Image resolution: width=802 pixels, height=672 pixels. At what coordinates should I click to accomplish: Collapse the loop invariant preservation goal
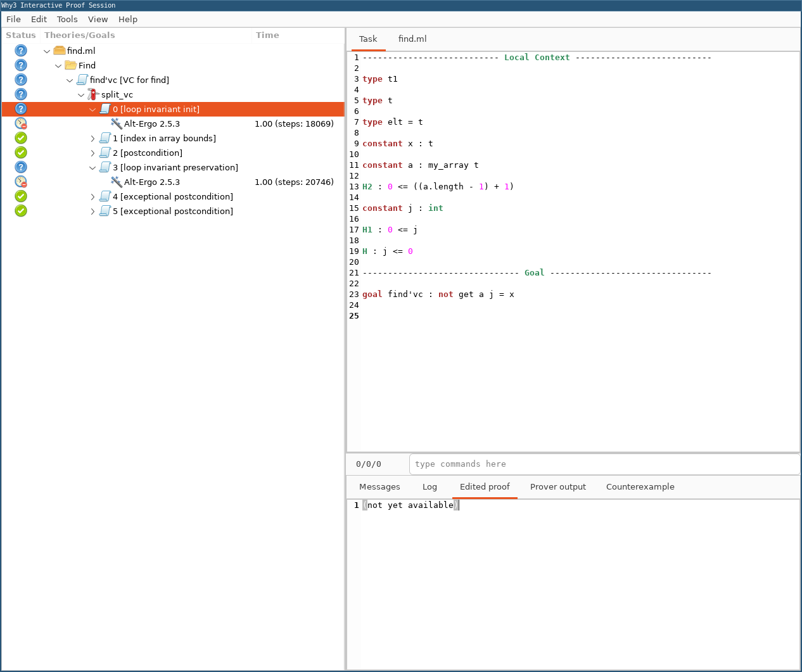coord(92,168)
